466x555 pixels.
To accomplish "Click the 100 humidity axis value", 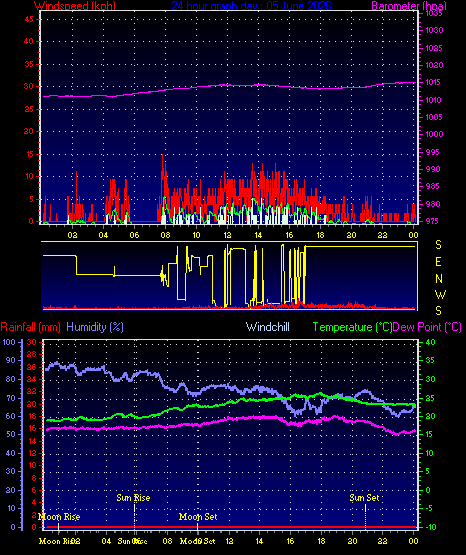I will (x=9, y=342).
